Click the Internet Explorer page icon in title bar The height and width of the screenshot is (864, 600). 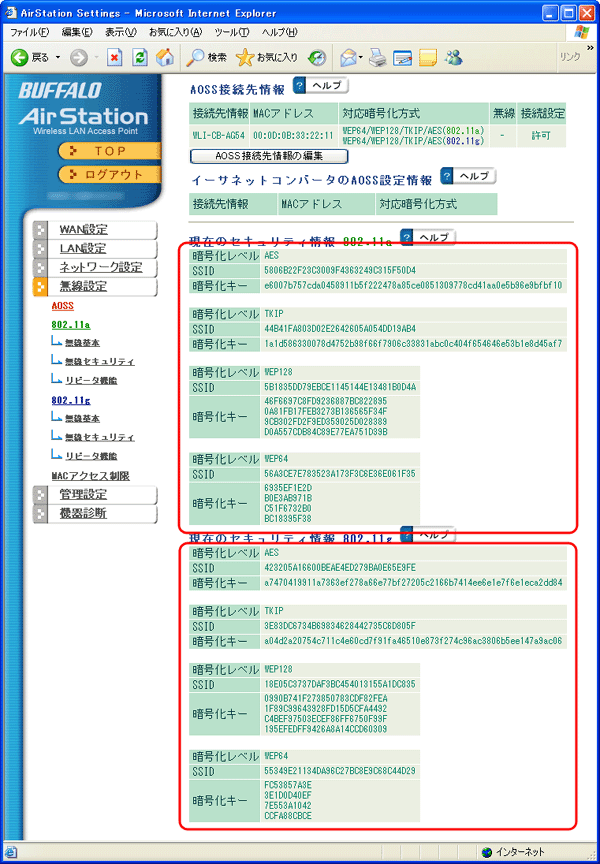tap(11, 13)
